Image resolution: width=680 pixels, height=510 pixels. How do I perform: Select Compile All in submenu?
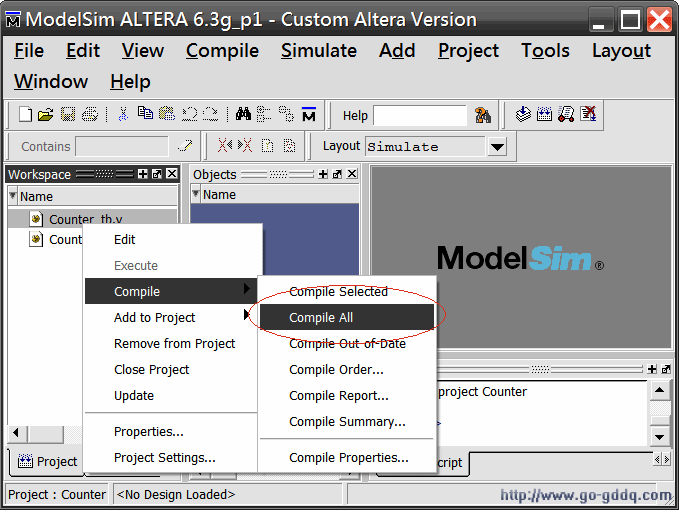coord(347,317)
